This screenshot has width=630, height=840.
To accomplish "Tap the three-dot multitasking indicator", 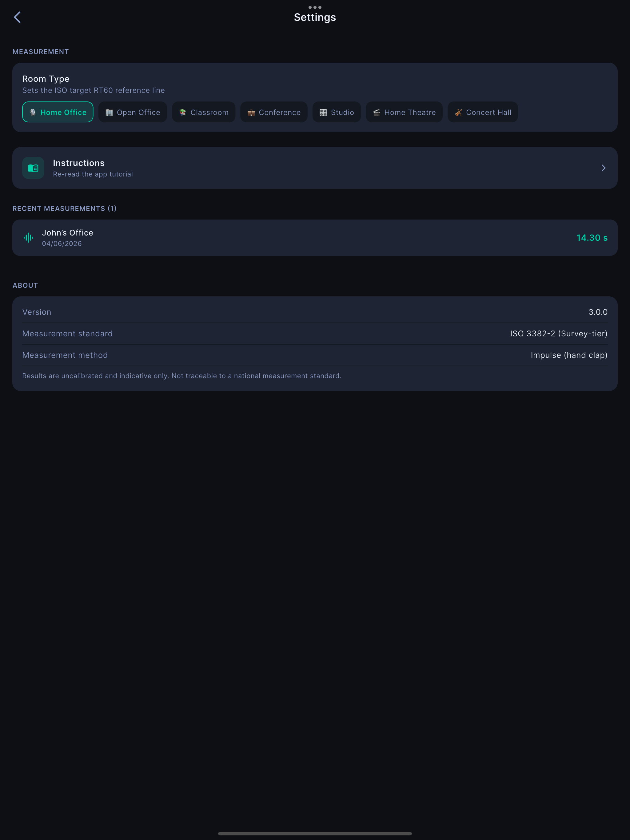I will pyautogui.click(x=315, y=7).
